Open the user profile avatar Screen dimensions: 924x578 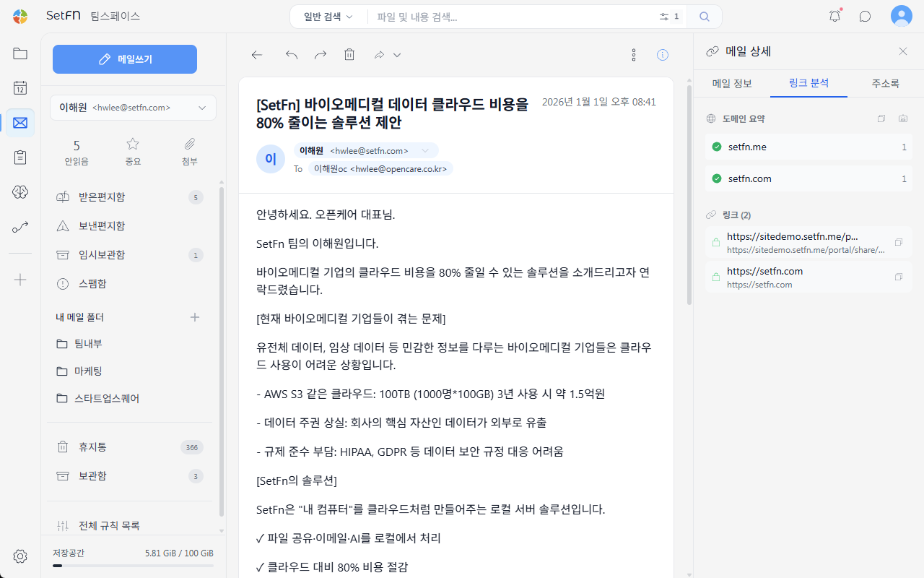point(902,16)
